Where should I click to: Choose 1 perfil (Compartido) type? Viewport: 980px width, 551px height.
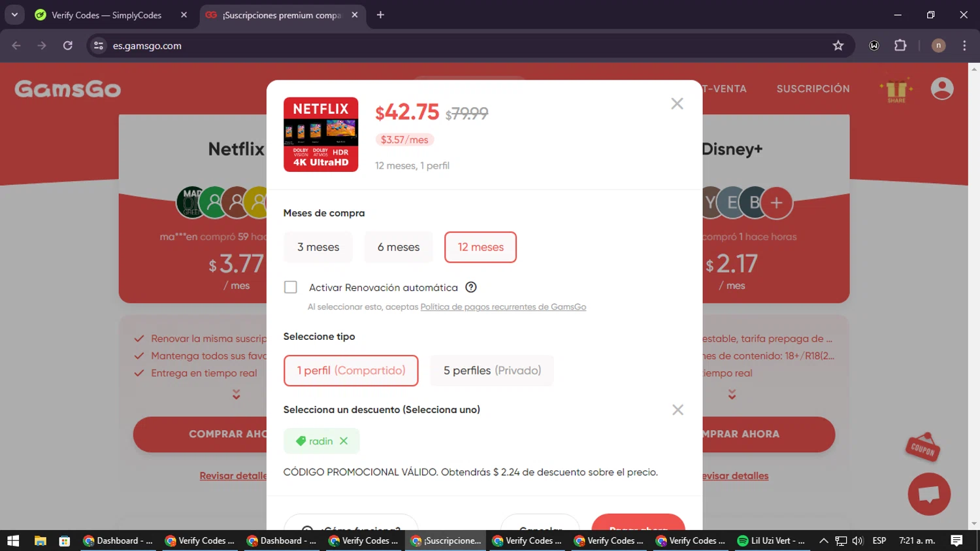351,371
